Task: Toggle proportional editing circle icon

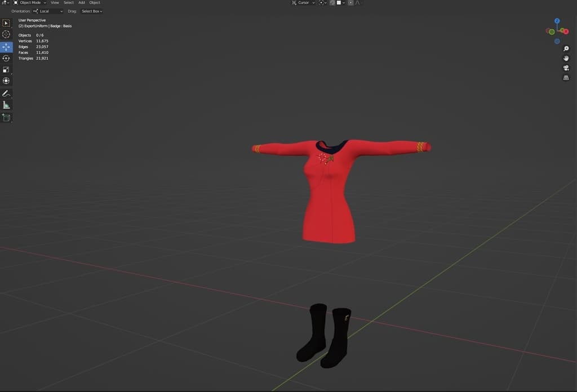Action: (x=350, y=3)
